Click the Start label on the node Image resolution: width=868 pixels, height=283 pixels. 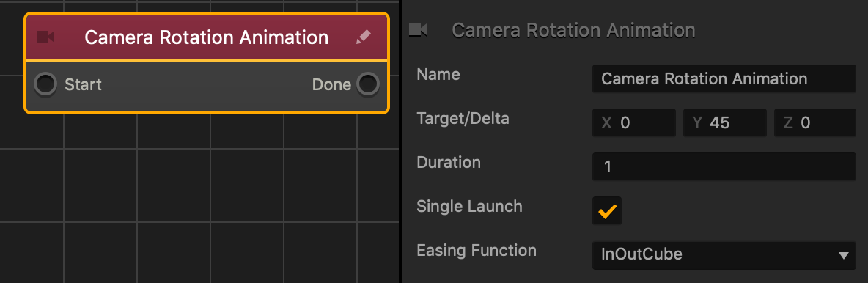coord(83,85)
